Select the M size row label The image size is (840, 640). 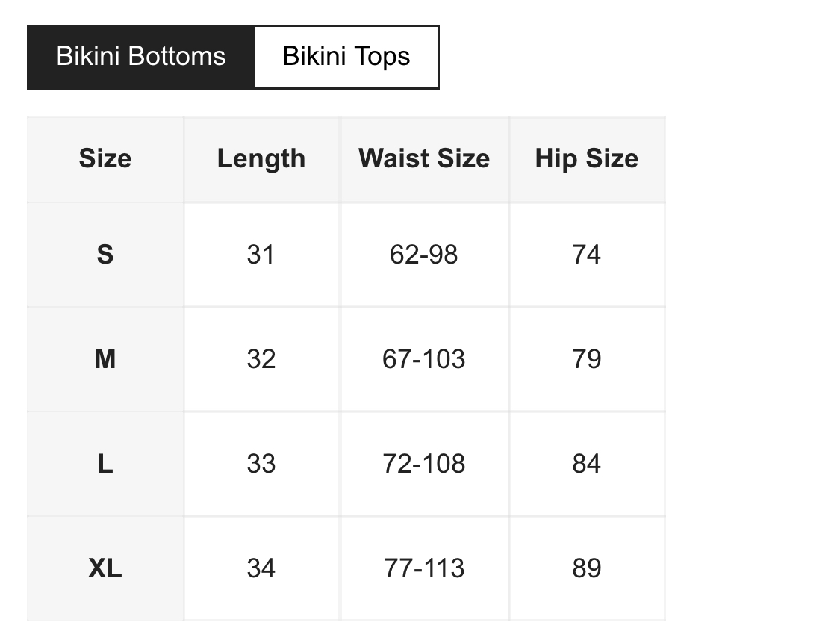pyautogui.click(x=105, y=359)
